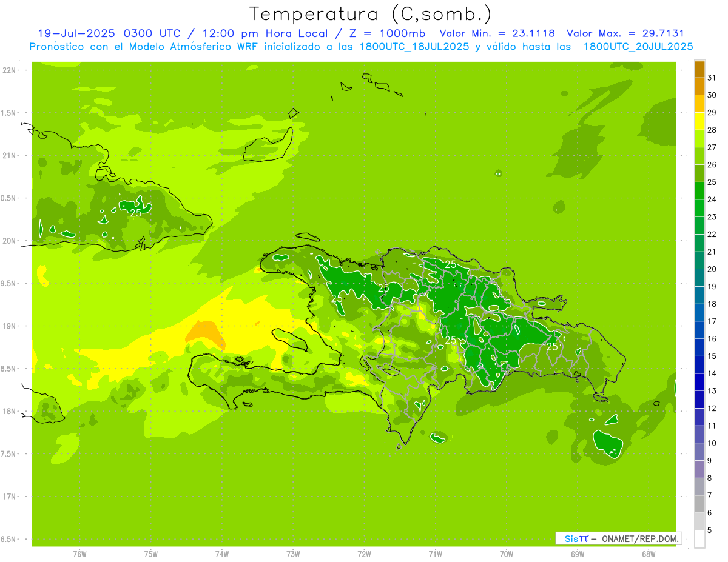Screen dimensions: 728x562
Task: Click the 20 value on the color scale
Action: pos(712,269)
